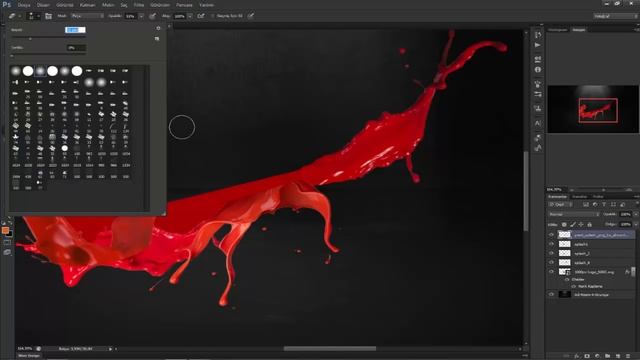
Task: Enable airbrush mode icon
Action: click(x=201, y=16)
